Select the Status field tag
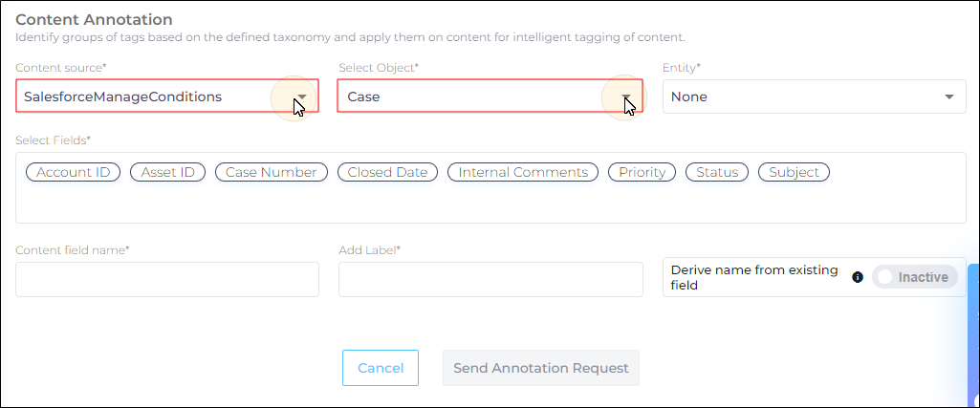This screenshot has width=980, height=408. coord(717,172)
